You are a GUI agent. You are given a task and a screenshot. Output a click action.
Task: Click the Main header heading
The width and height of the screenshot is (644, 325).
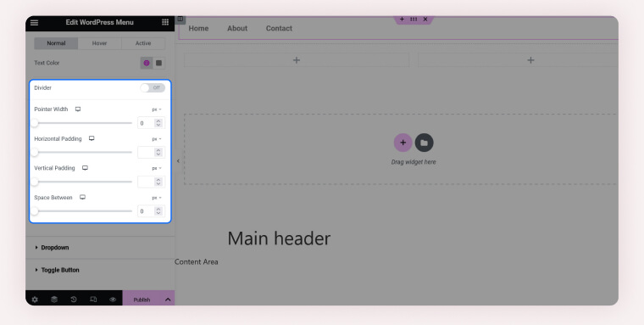[279, 238]
